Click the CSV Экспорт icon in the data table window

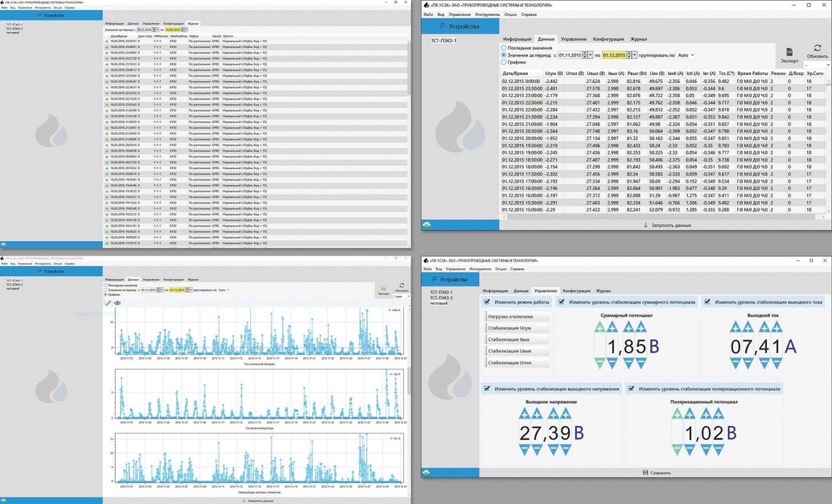(x=789, y=52)
